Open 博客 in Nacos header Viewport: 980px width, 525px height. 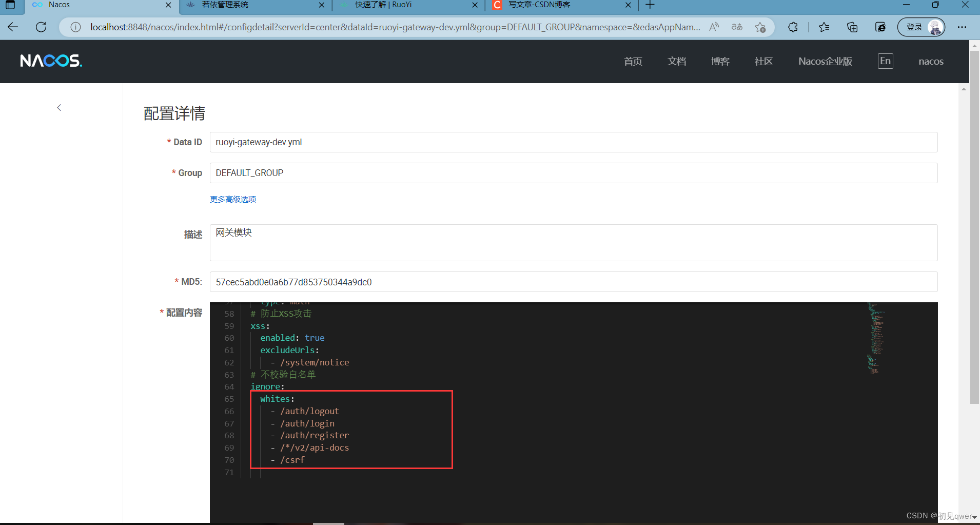[x=720, y=62]
